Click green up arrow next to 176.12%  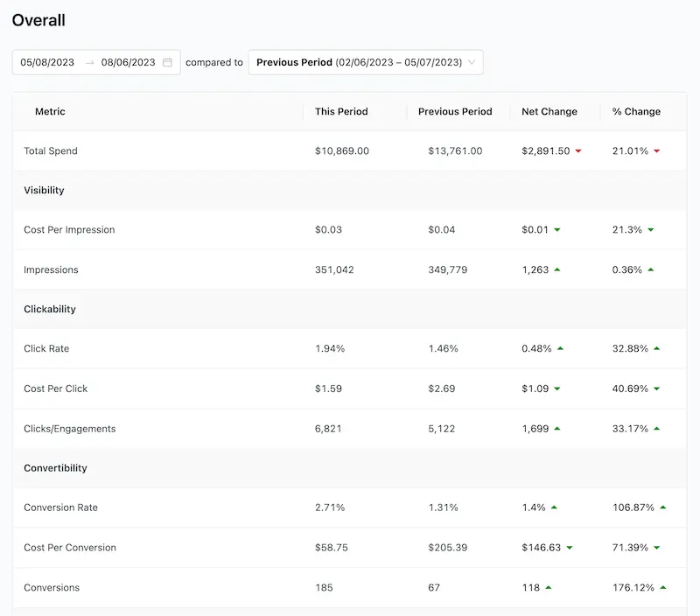click(663, 588)
